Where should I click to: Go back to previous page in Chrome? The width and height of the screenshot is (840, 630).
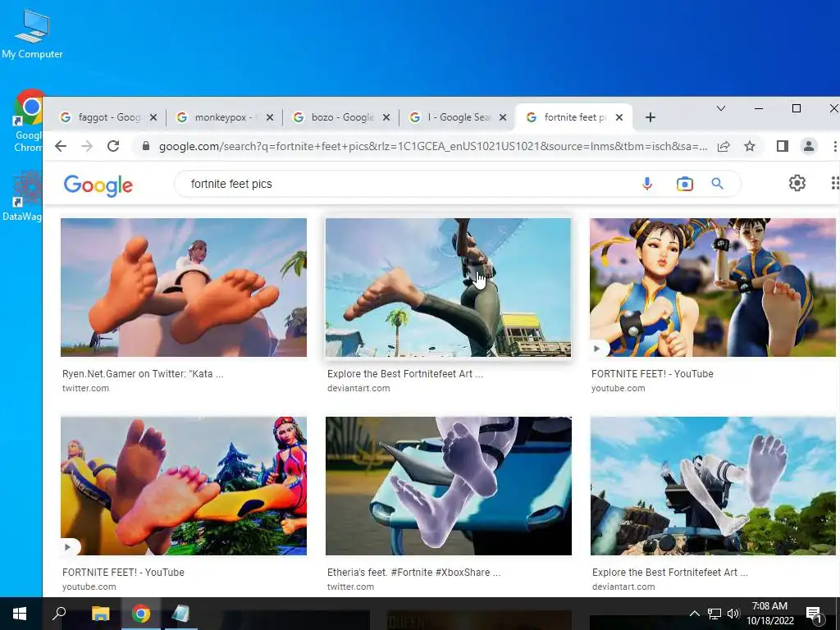pyautogui.click(x=61, y=146)
